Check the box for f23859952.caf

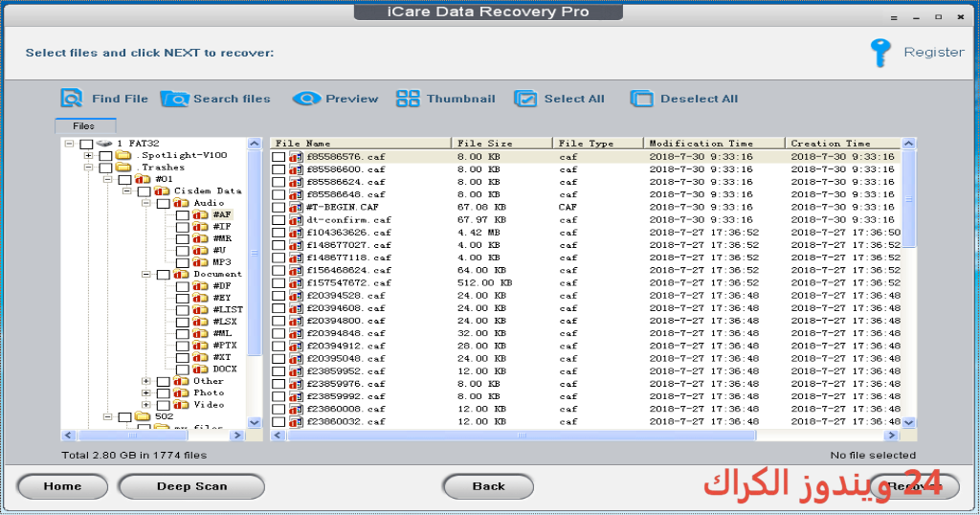point(278,371)
